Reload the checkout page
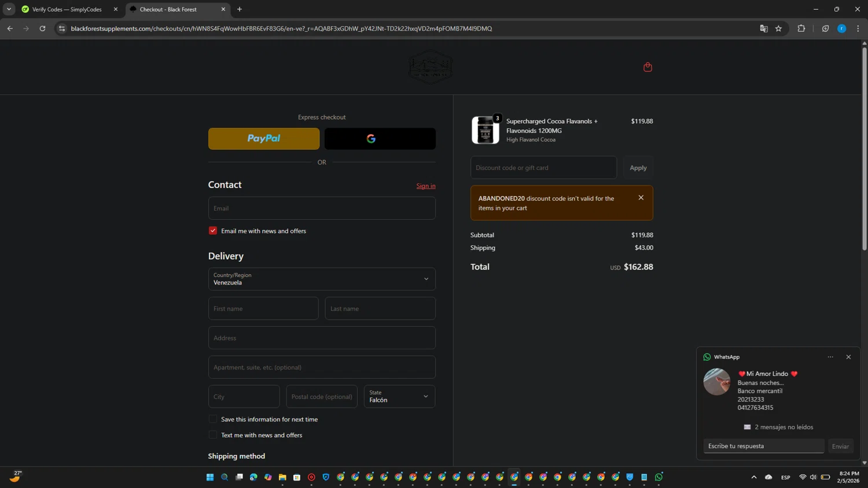868x488 pixels. (x=42, y=28)
